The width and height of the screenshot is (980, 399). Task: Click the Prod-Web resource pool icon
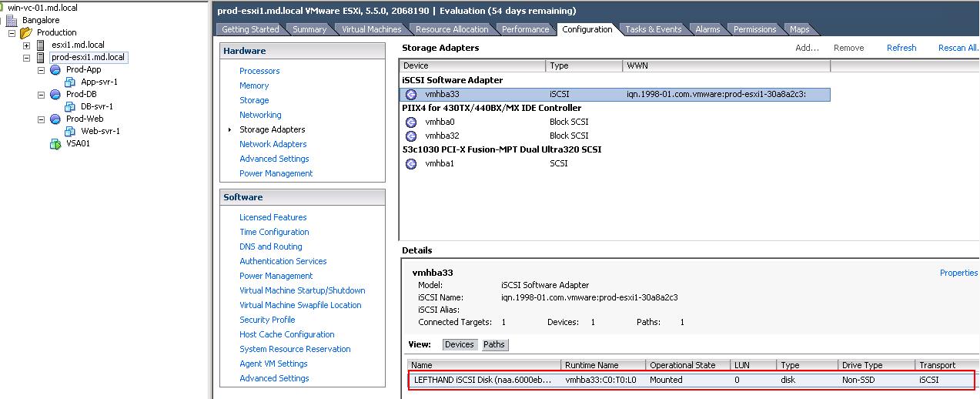pos(55,119)
